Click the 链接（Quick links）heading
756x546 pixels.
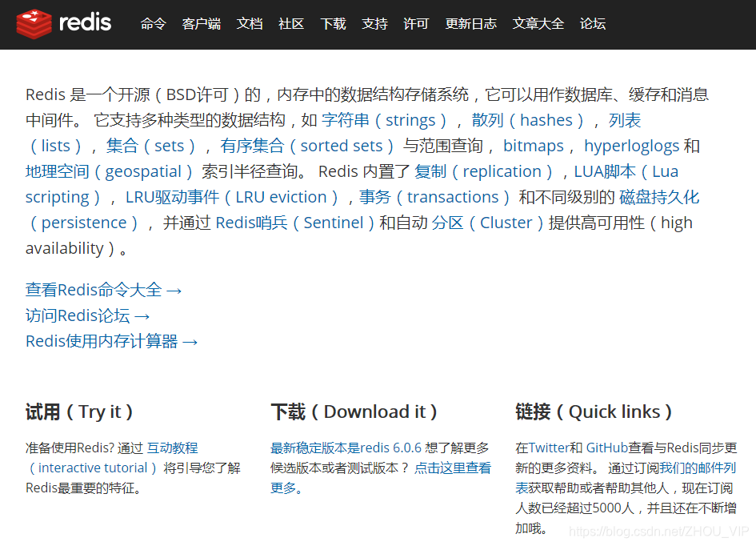[x=594, y=412]
